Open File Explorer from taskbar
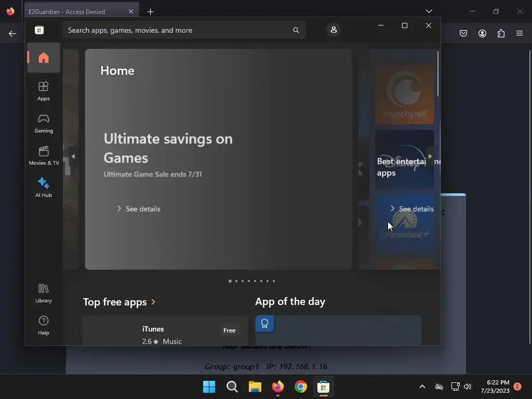 point(255,387)
